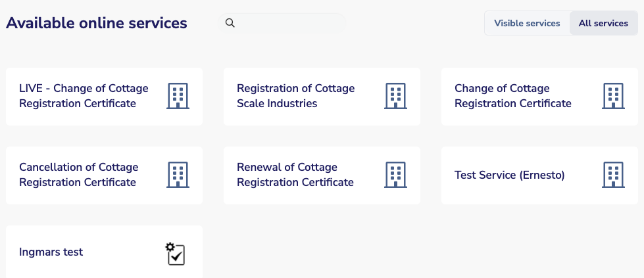The height and width of the screenshot is (278, 644).
Task: Click checklist gear icon on Ingmars test card
Action: coord(176,254)
